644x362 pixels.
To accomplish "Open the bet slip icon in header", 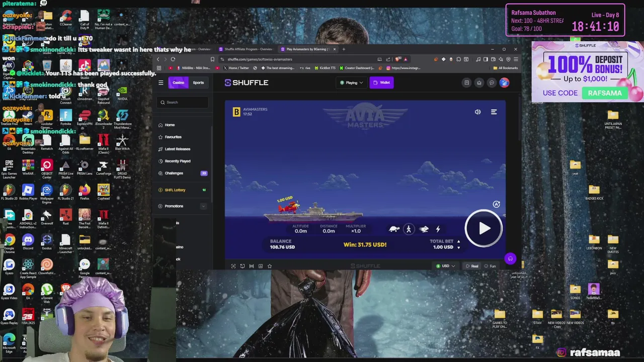I will 466,82.
